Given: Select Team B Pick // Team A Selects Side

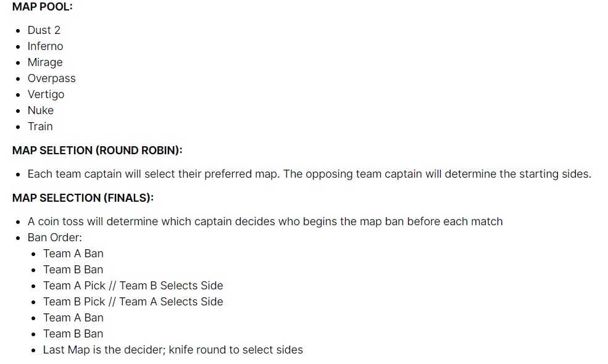Looking at the screenshot, I should click(x=133, y=302).
